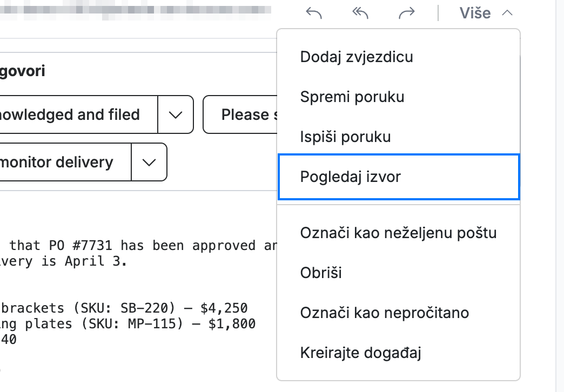Click the 'monitor delivery' quick reply button
The width and height of the screenshot is (564, 392).
point(65,162)
